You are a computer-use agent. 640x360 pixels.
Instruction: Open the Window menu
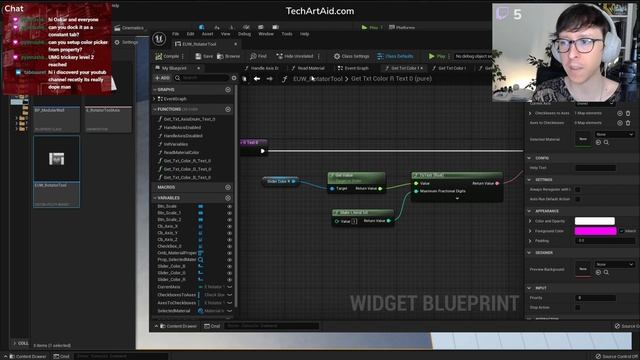point(266,34)
